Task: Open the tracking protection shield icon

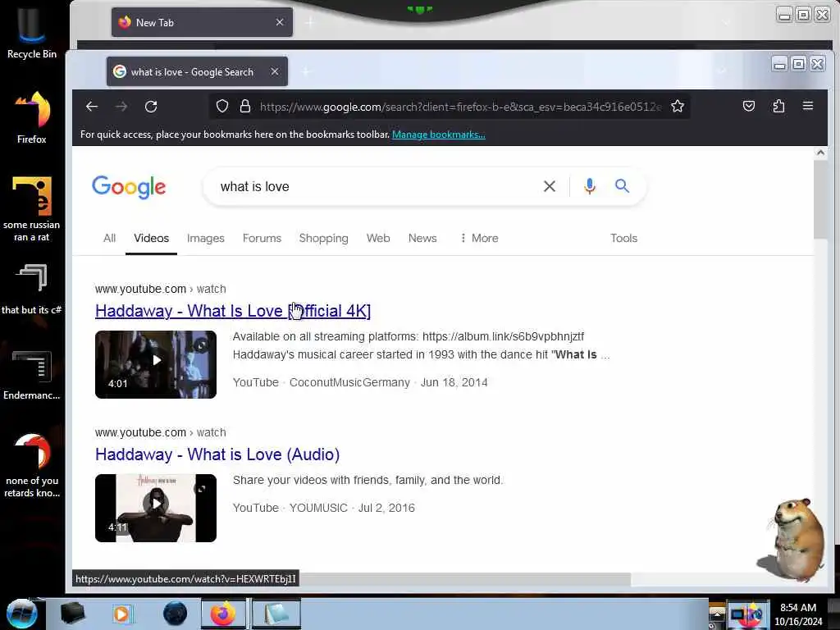Action: point(222,107)
